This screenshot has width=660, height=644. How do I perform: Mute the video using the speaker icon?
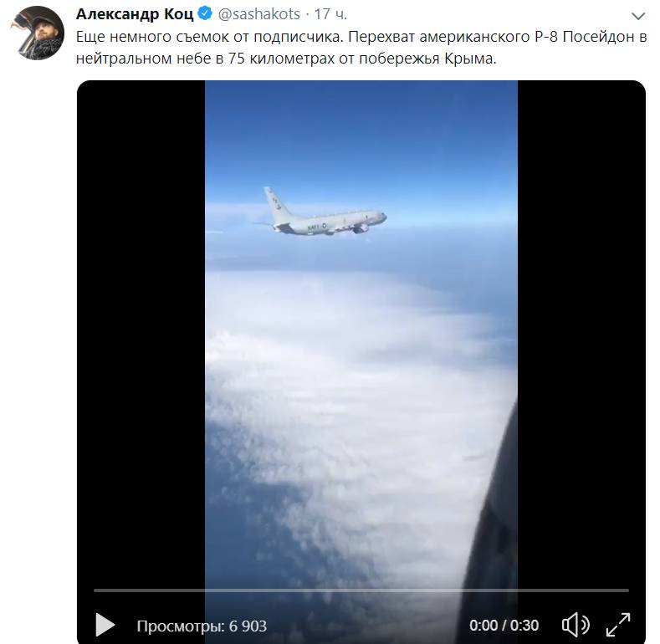coord(576,625)
